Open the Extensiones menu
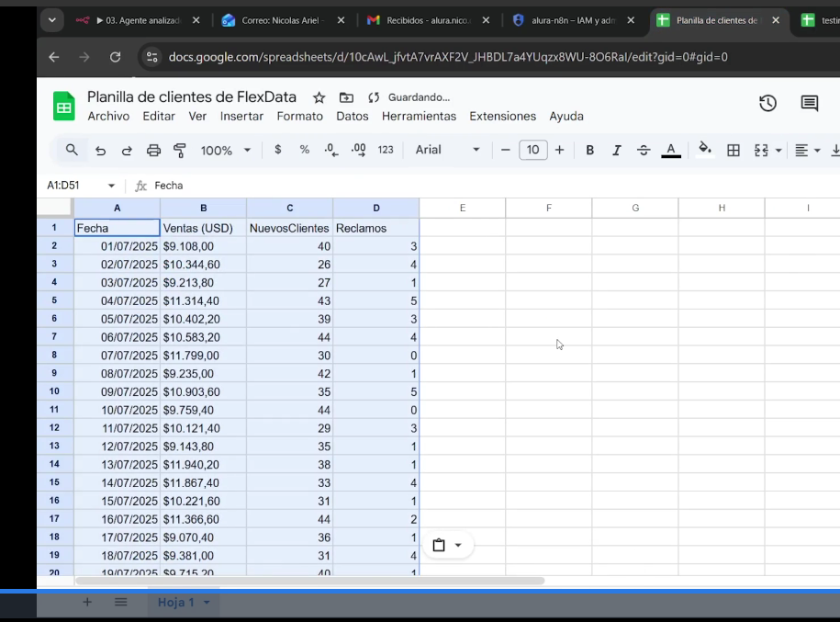The image size is (840, 622). point(502,117)
